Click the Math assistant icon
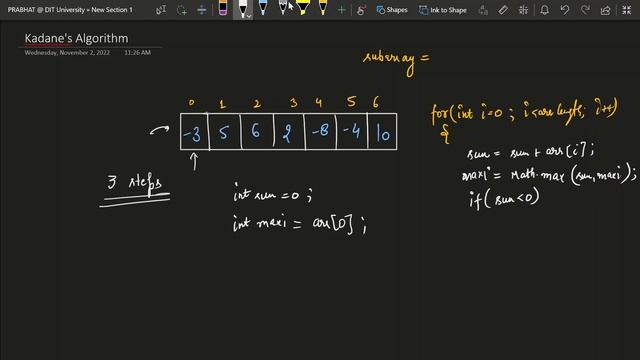This screenshot has height=360, width=640. coord(523,10)
